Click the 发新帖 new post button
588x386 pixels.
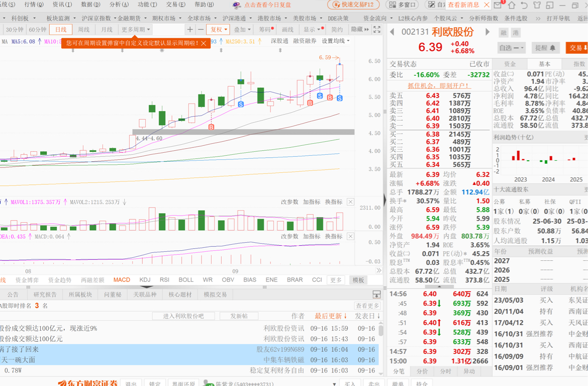(x=239, y=316)
